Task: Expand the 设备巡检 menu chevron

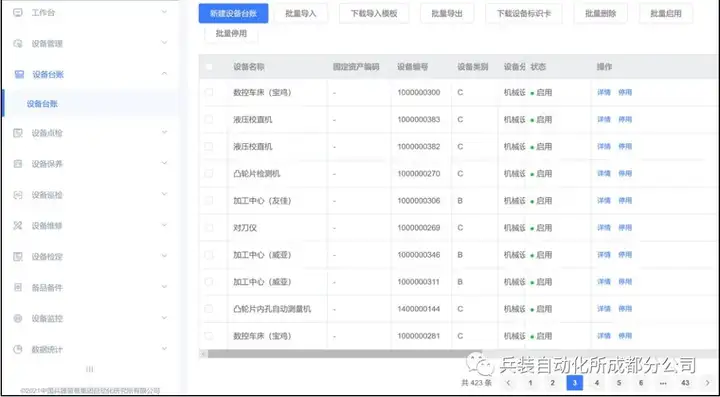Action: point(164,194)
